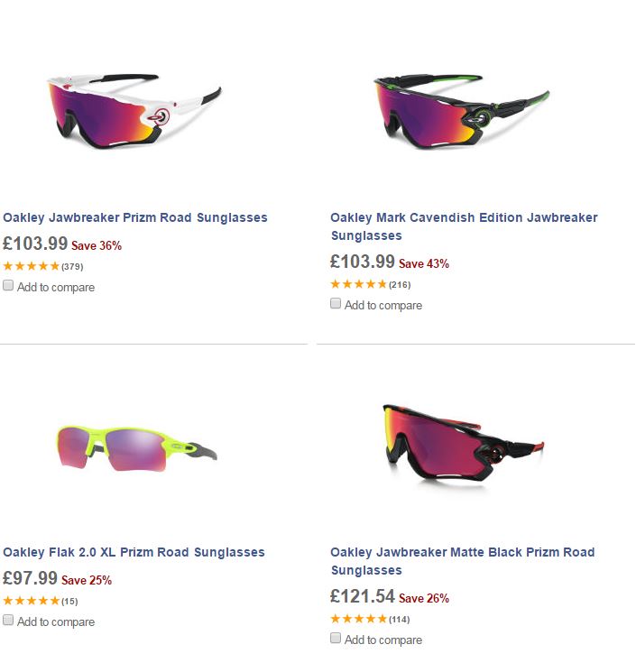Click the star rating with 216 reviews
Screen dimensions: 636x672
(x=359, y=284)
